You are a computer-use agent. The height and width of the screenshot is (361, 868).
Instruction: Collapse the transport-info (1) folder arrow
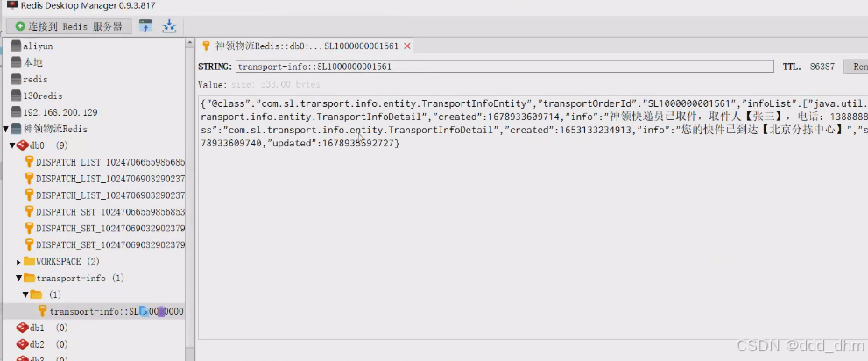[x=18, y=279]
